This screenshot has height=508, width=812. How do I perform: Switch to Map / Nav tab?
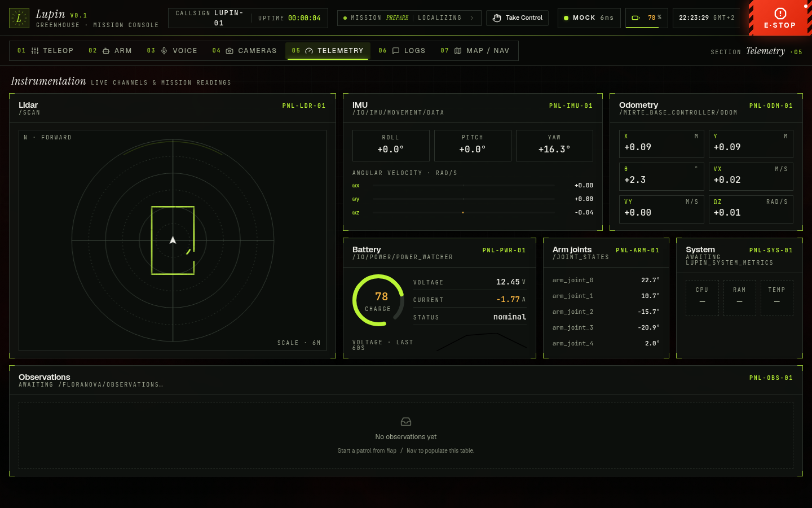475,51
